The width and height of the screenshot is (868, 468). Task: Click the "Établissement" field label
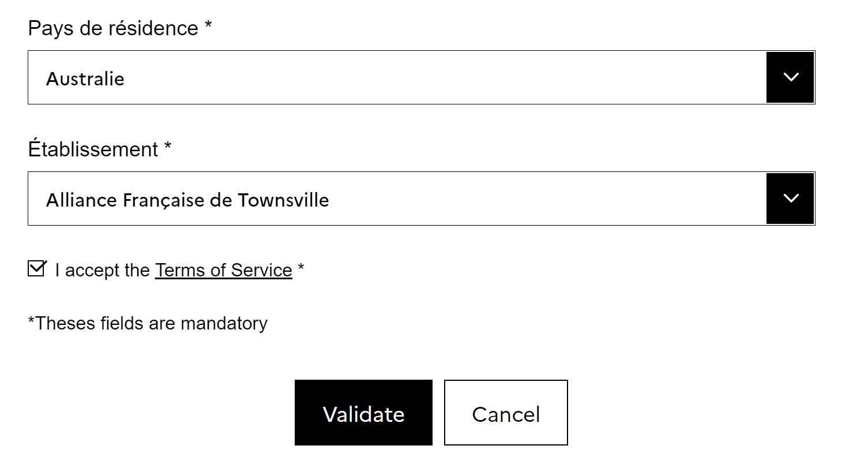click(x=93, y=149)
